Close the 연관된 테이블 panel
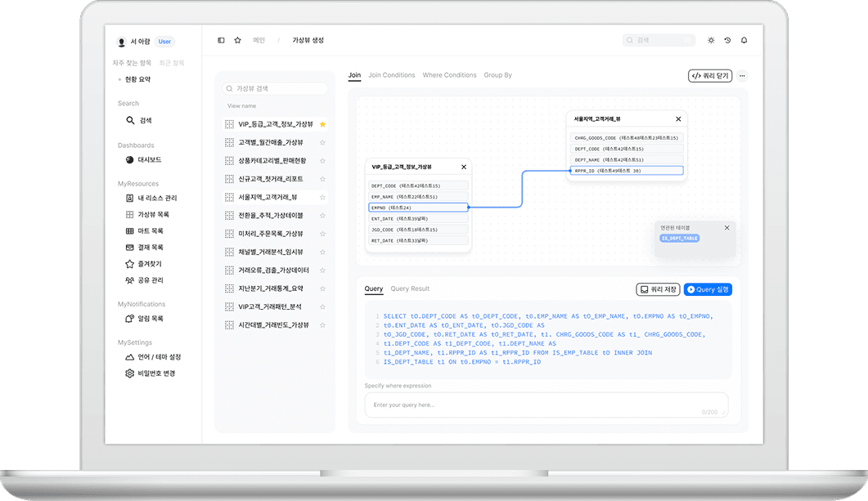This screenshot has height=501, width=868. point(726,228)
